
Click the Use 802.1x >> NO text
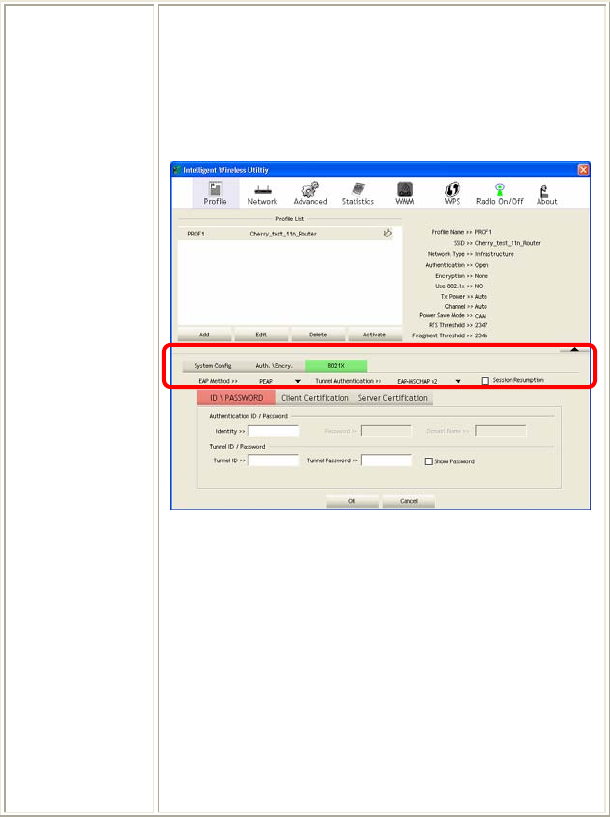click(459, 286)
